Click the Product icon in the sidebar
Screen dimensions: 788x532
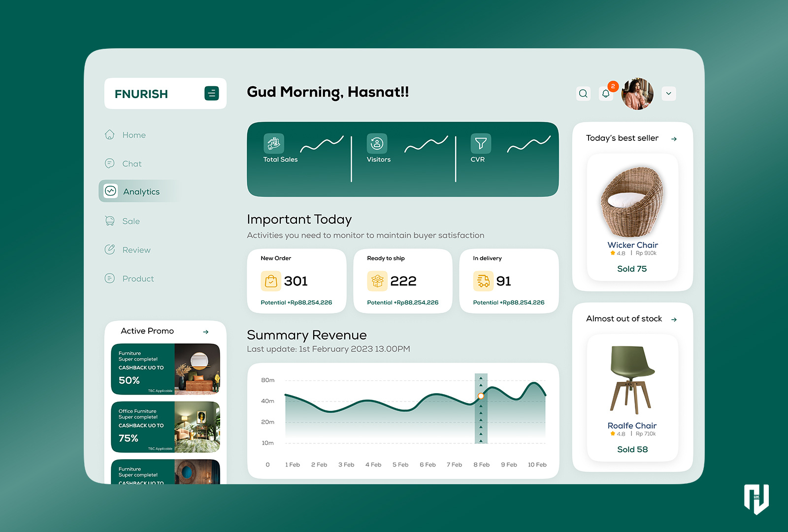point(110,278)
